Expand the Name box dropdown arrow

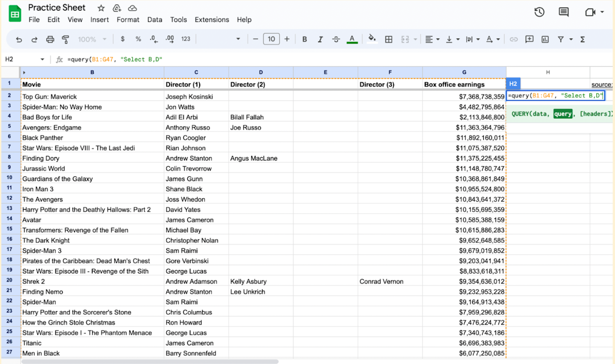coord(42,59)
